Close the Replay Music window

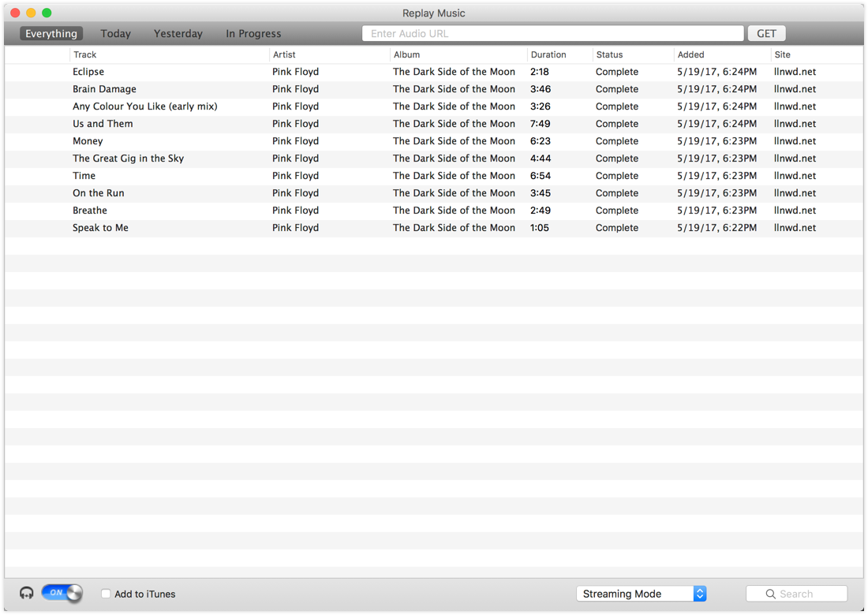pyautogui.click(x=16, y=13)
